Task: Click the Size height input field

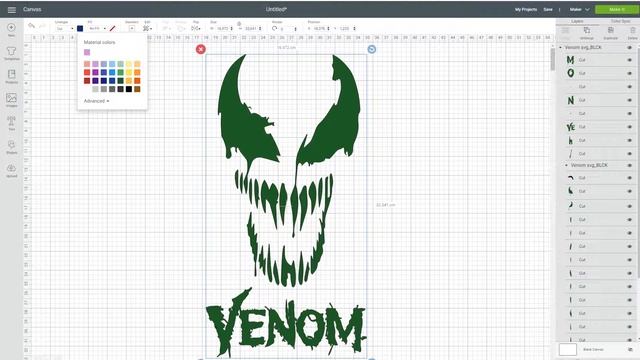Action: coord(252,29)
